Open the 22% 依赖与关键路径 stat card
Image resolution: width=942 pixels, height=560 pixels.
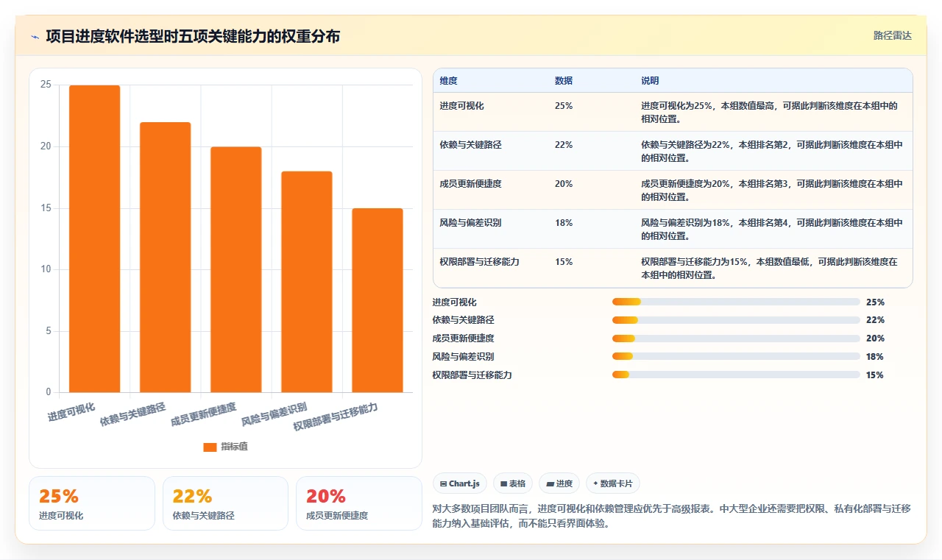pyautogui.click(x=225, y=503)
